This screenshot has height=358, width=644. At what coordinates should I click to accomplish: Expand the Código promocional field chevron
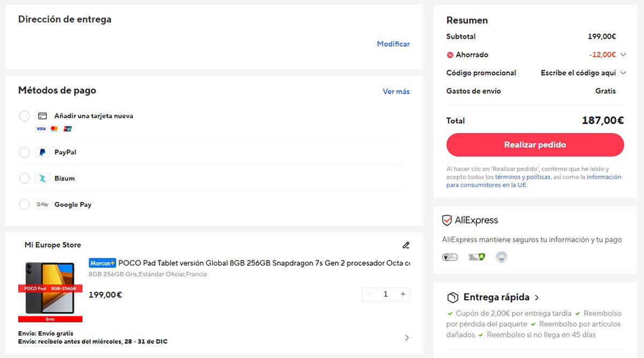coord(623,73)
